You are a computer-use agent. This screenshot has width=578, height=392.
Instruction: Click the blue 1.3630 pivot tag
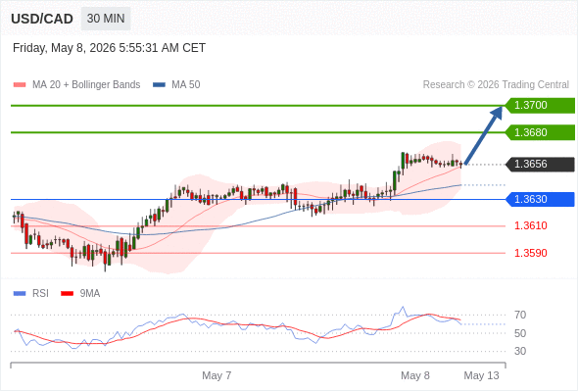[x=540, y=199]
